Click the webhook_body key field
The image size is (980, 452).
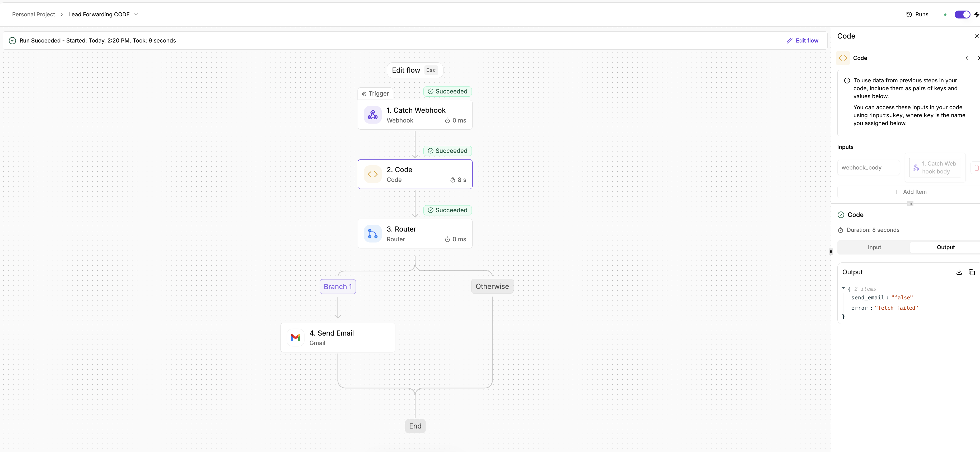click(x=868, y=168)
